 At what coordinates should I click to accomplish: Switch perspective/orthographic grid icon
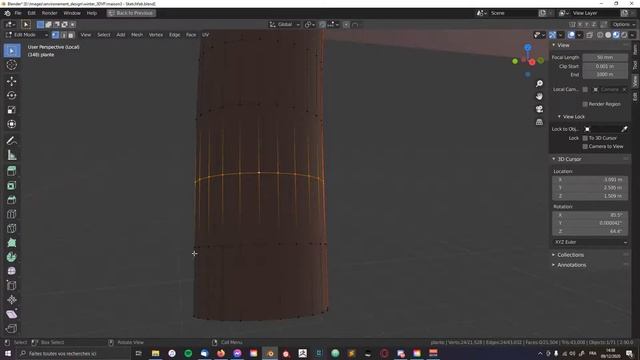click(x=539, y=122)
